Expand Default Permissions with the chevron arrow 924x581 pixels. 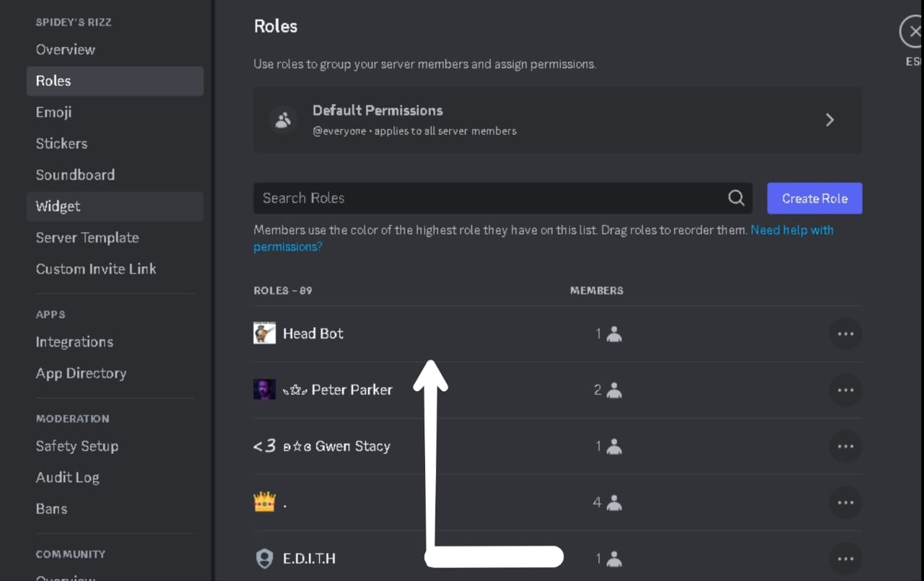tap(829, 120)
